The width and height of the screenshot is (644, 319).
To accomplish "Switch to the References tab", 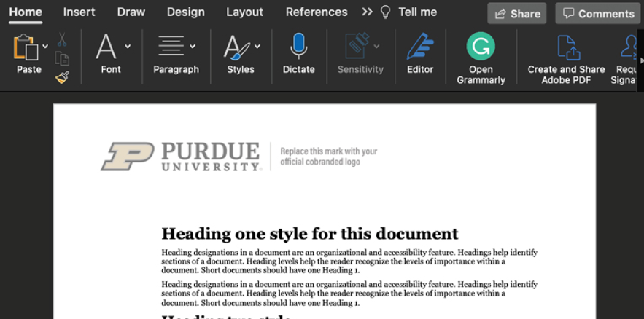I will click(317, 12).
